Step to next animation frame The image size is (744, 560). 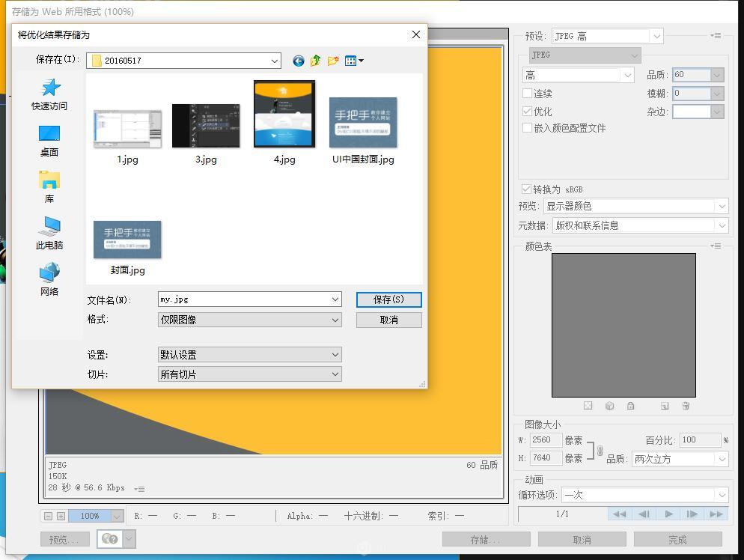692,514
